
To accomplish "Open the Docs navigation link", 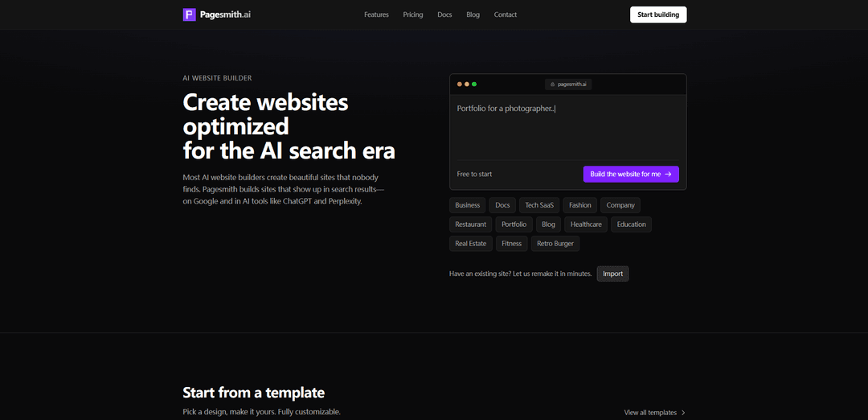I will 444,14.
